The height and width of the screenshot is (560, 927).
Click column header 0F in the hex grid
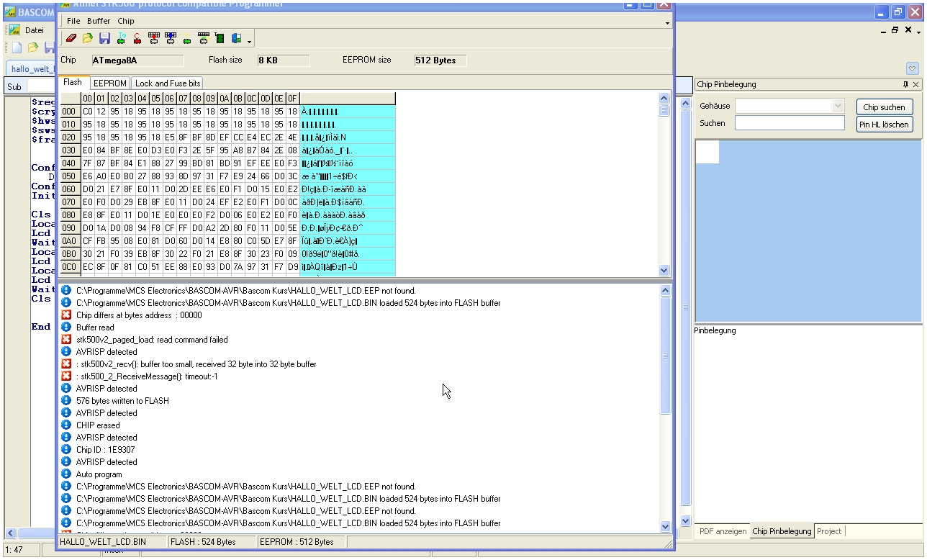coord(292,98)
